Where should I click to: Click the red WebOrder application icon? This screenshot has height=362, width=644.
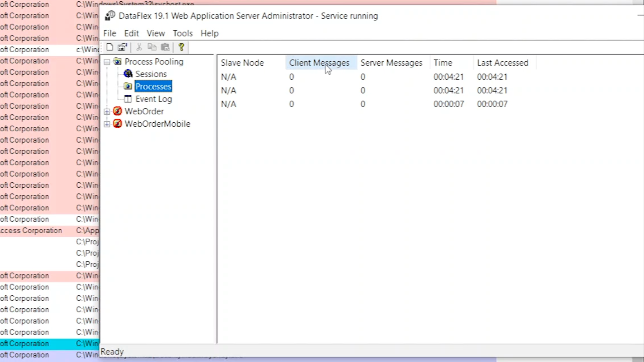pos(117,111)
